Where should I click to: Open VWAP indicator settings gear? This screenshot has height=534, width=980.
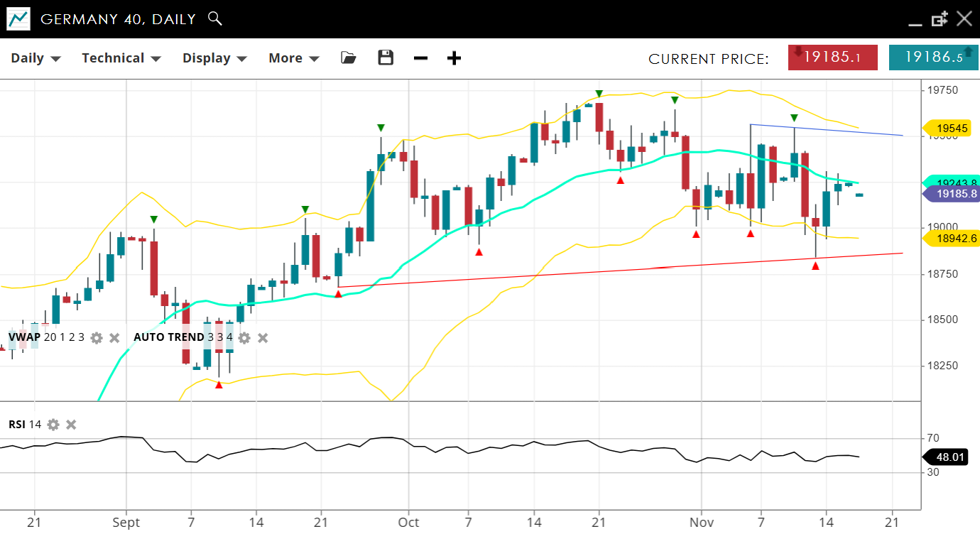(x=97, y=338)
